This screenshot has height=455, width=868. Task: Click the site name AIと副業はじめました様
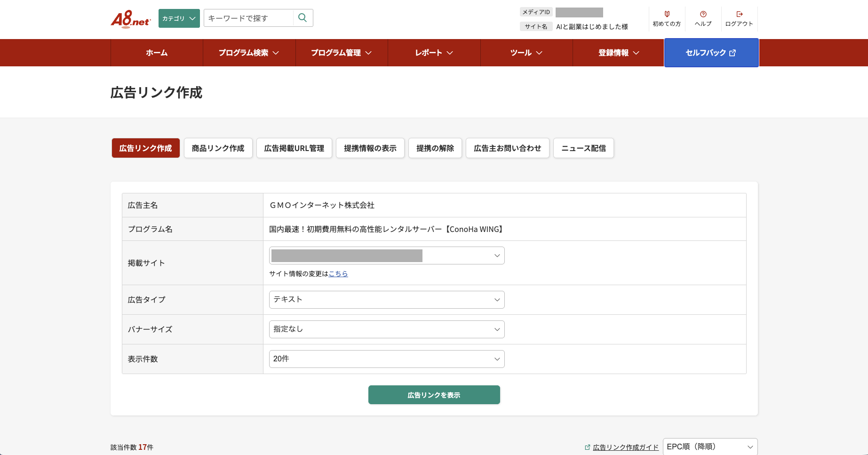click(x=592, y=26)
